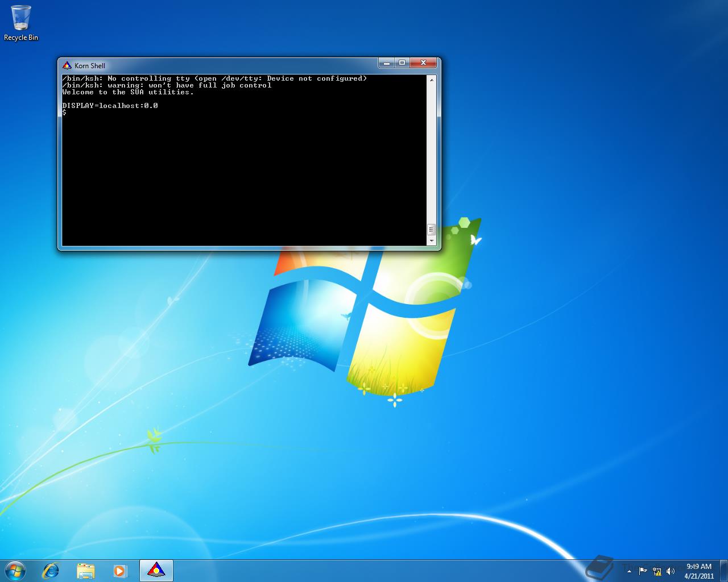728x582 pixels.
Task: Click the Korn Shell scrollbar up arrow
Action: 431,80
